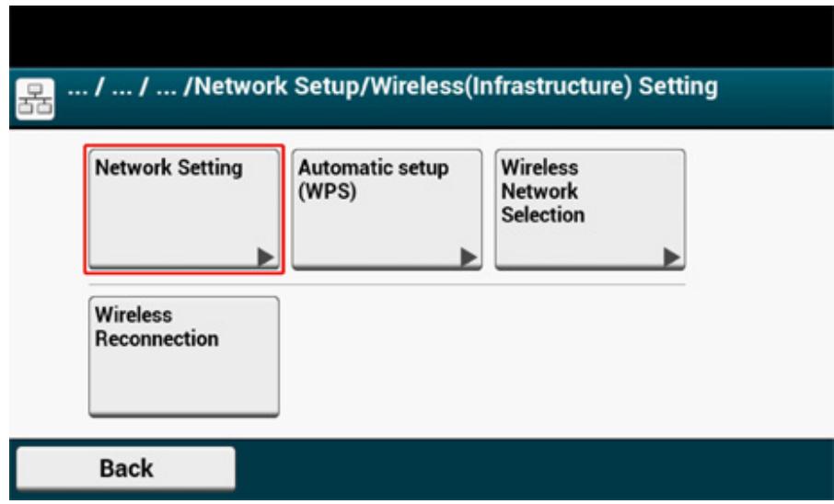The width and height of the screenshot is (834, 504).
Task: Click the dark footer bar beside Back
Action: click(x=534, y=469)
